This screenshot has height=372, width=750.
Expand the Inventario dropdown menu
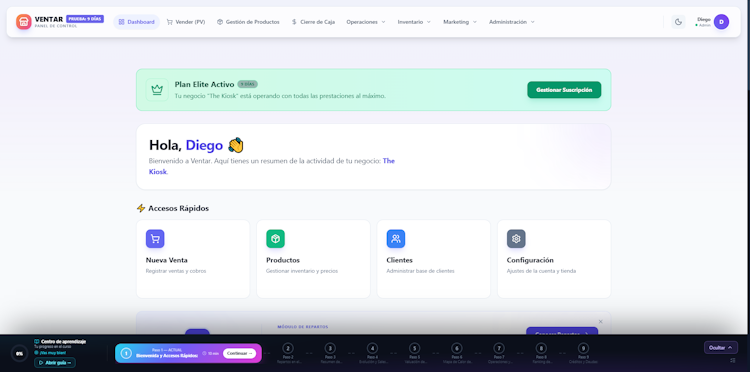click(x=414, y=22)
